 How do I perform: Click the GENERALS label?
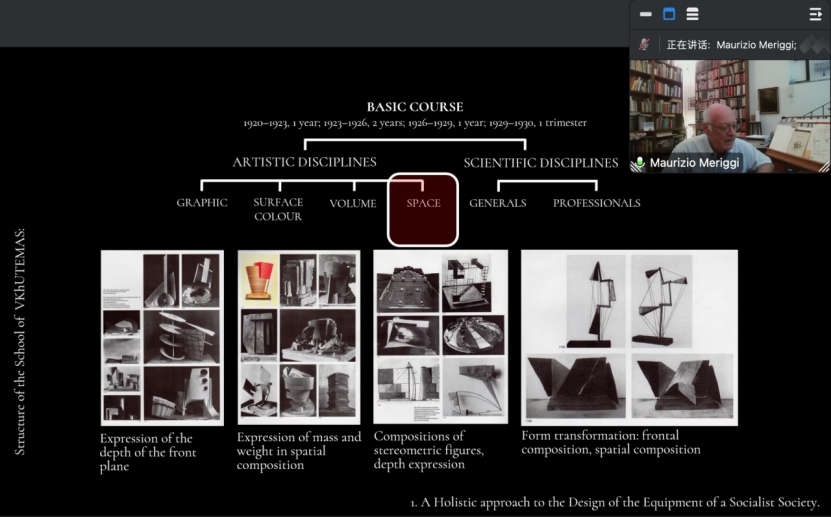[498, 203]
